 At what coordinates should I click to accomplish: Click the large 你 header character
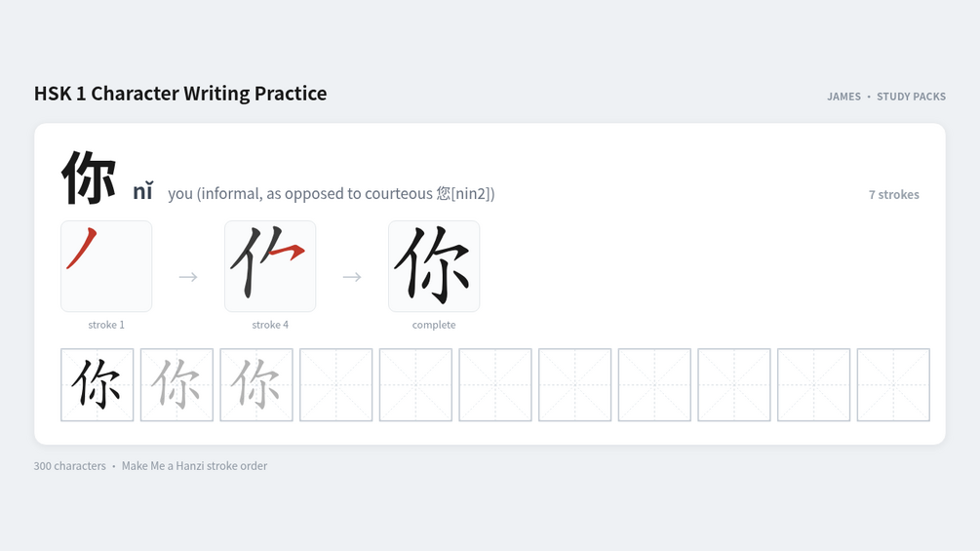tap(88, 178)
